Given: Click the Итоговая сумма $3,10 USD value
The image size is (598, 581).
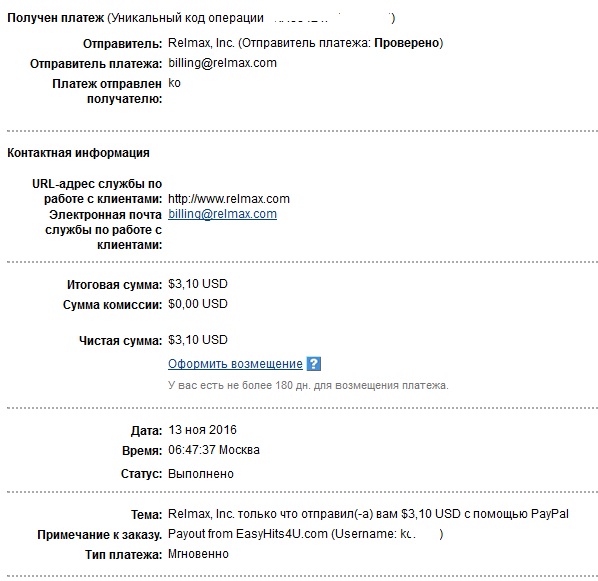Looking at the screenshot, I should coord(198,284).
